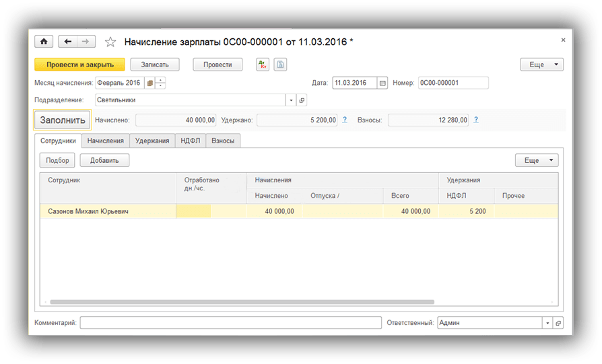Switch to the Начисления tab
This screenshot has height=364, width=602.
pos(105,141)
